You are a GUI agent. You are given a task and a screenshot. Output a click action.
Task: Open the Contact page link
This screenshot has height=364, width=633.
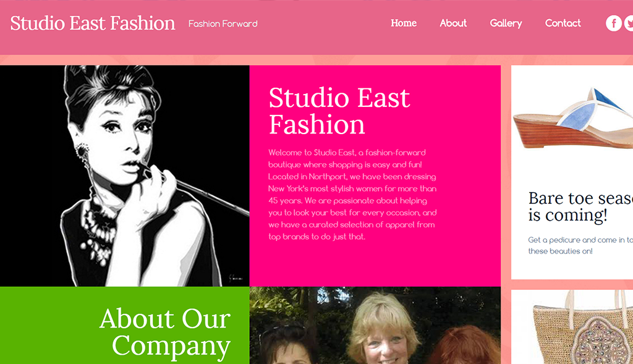click(x=563, y=23)
